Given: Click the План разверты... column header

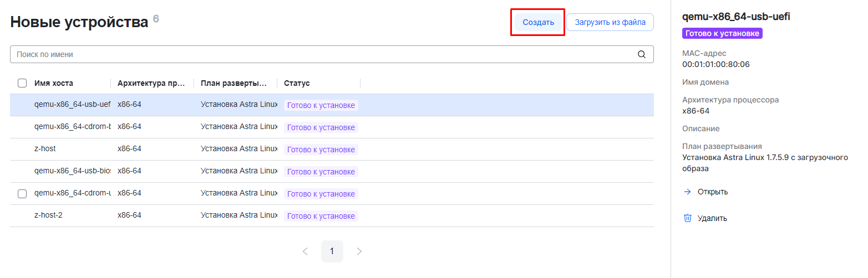Looking at the screenshot, I should coord(235,83).
